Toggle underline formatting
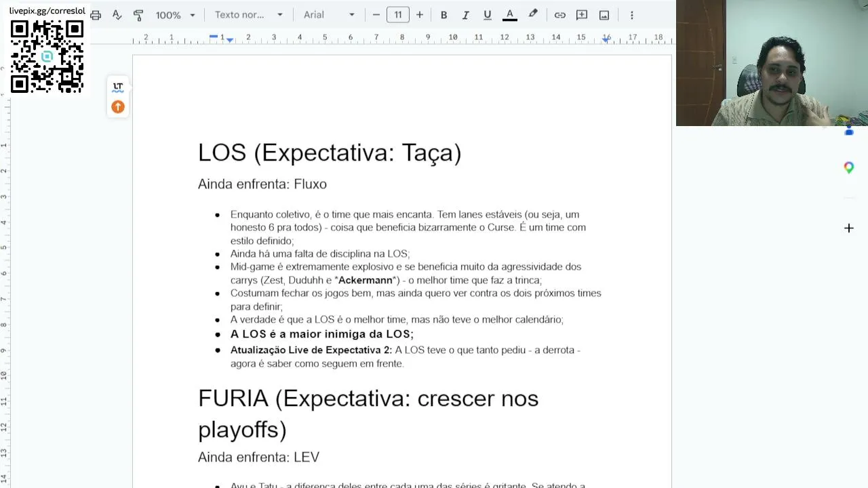Viewport: 868px width, 488px height. [487, 15]
